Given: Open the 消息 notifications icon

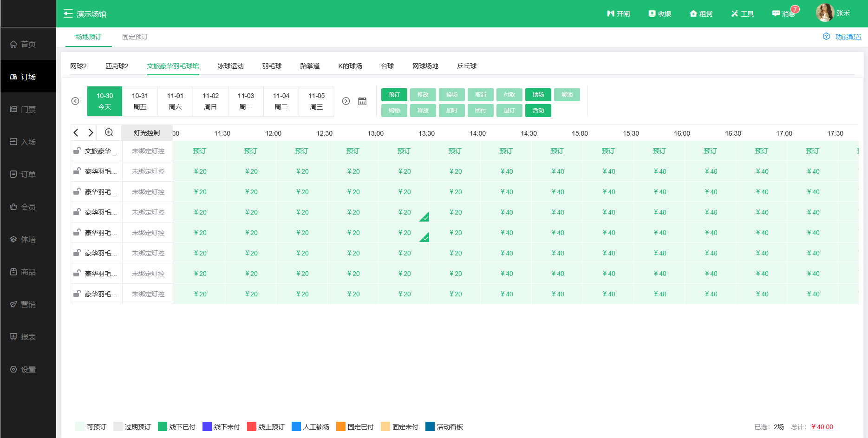Looking at the screenshot, I should tap(776, 14).
